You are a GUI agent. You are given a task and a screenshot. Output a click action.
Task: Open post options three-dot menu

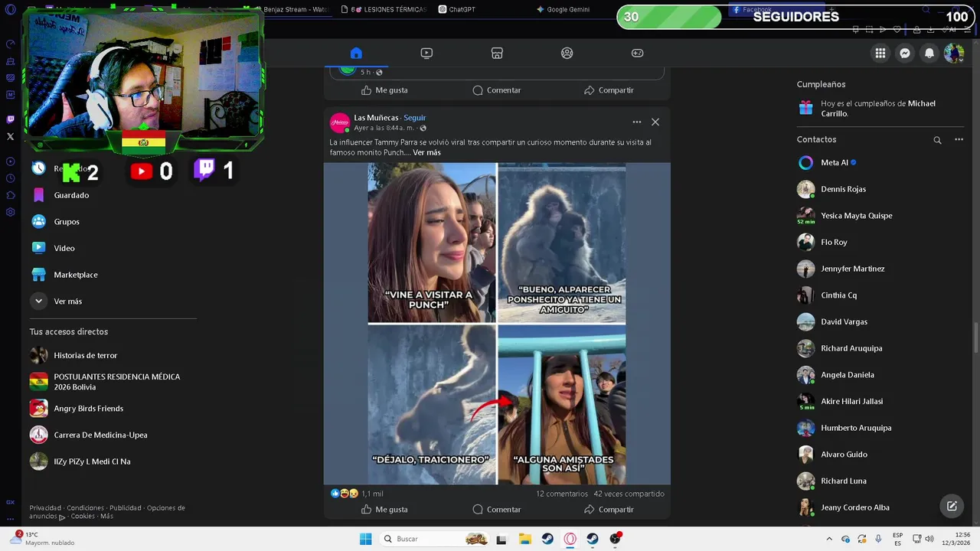click(x=636, y=122)
